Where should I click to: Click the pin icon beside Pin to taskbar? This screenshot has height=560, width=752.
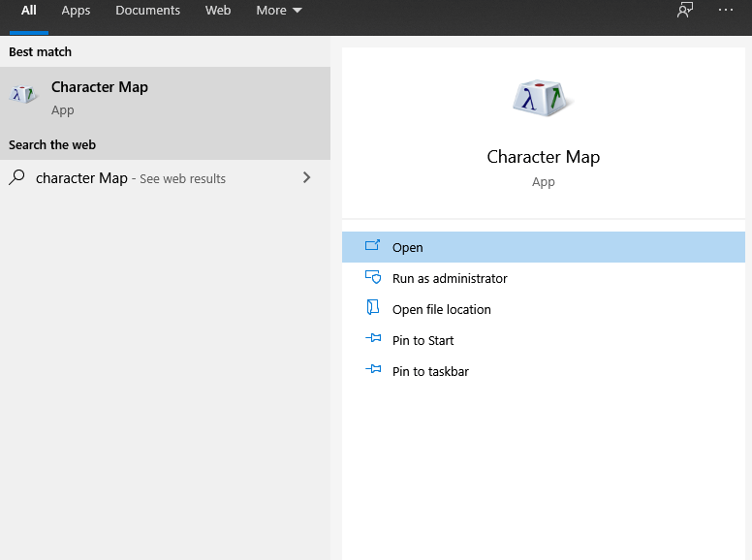[373, 370]
